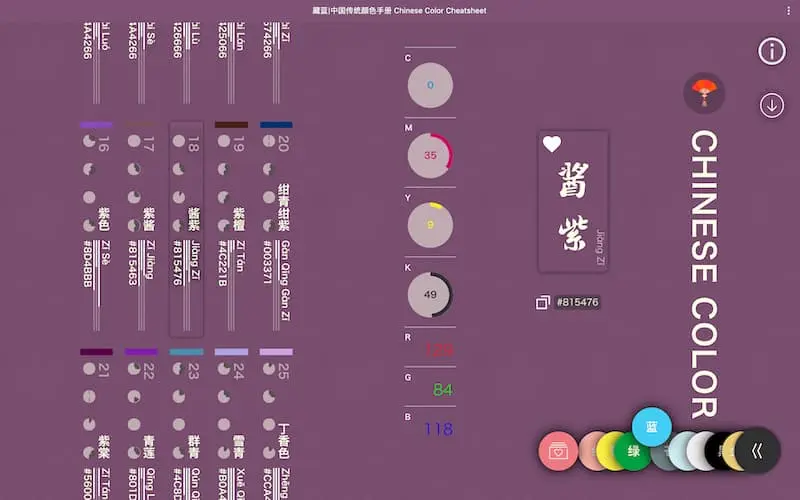800x500 pixels.
Task: Click the green G value 84
Action: (x=442, y=390)
